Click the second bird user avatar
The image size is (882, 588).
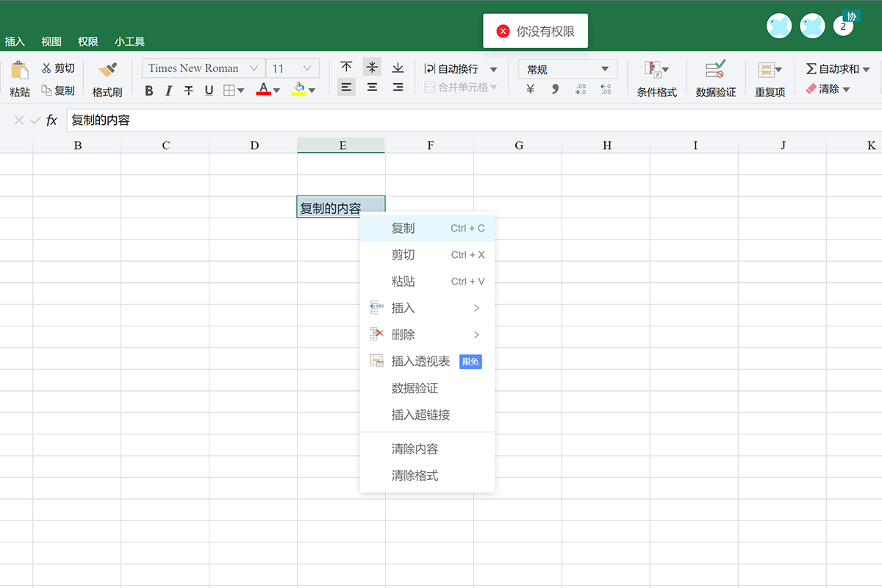[812, 26]
